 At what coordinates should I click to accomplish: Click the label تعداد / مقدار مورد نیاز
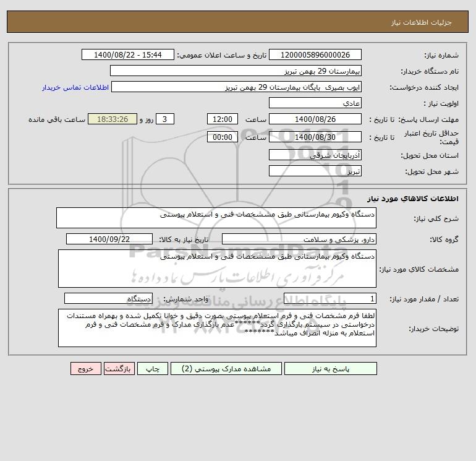(x=424, y=299)
